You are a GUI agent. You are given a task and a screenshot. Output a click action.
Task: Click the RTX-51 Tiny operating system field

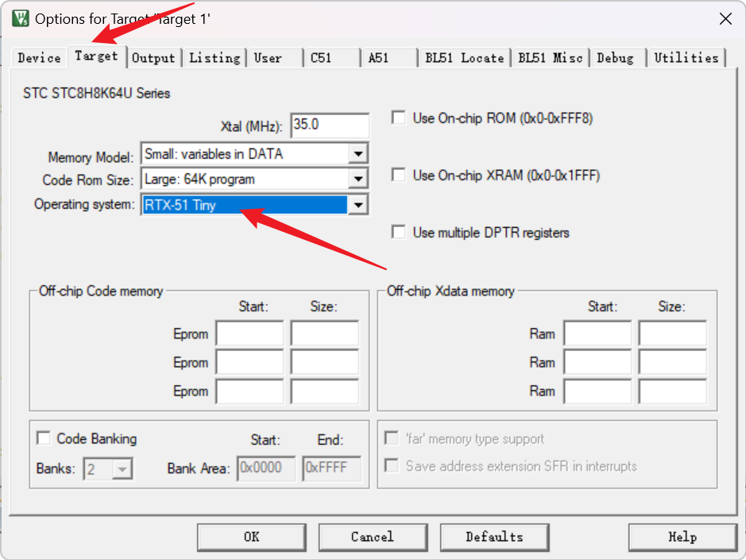tap(245, 205)
